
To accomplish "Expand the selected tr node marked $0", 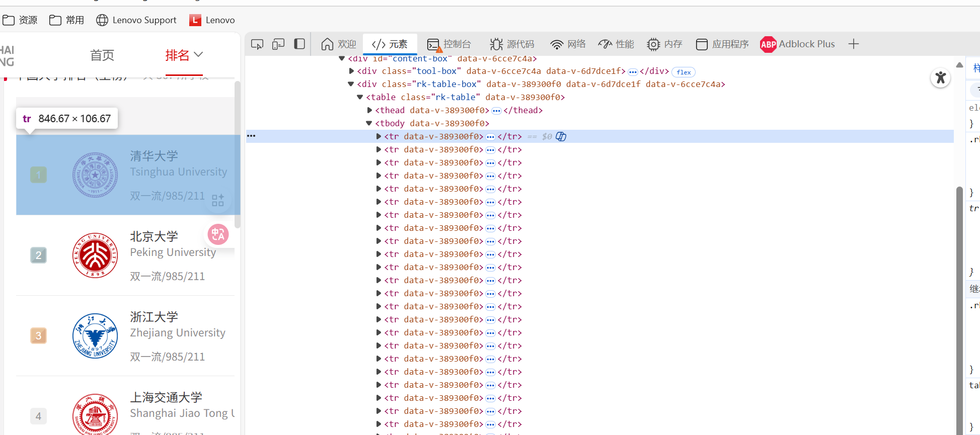I will (379, 136).
